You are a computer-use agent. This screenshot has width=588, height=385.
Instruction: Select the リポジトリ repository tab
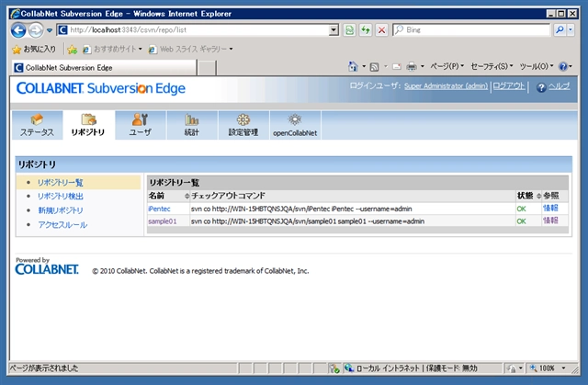pyautogui.click(x=88, y=125)
